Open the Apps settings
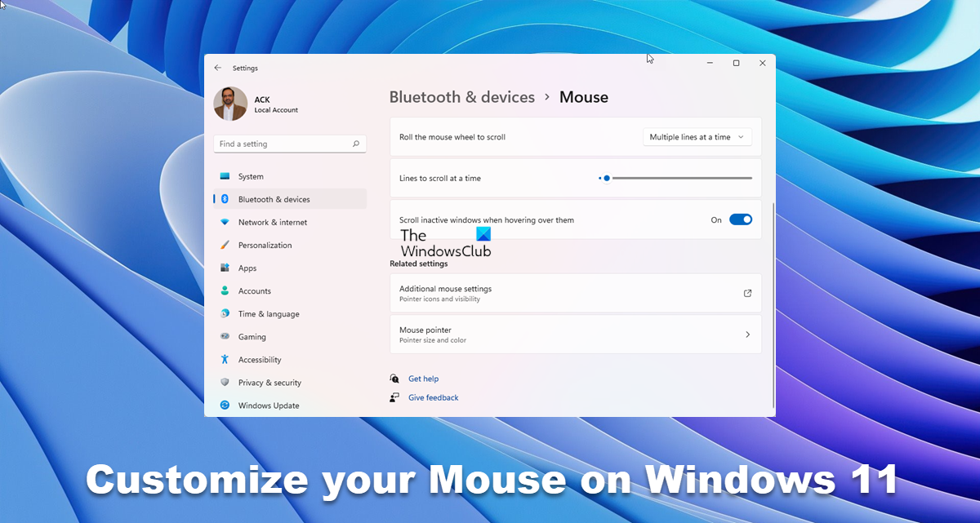Image resolution: width=980 pixels, height=523 pixels. point(290,268)
